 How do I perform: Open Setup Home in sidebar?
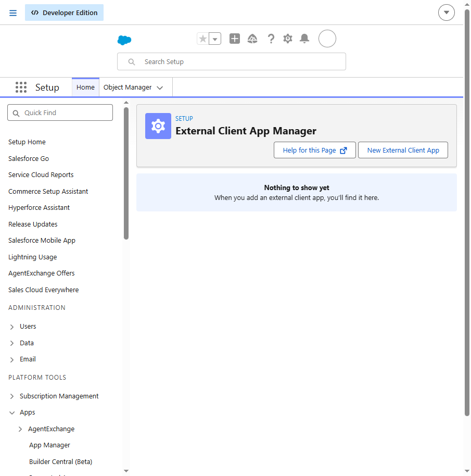27,142
